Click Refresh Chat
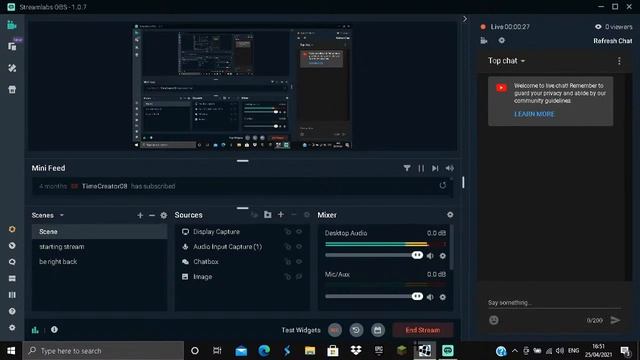Screen dimensions: 640x360 (613, 41)
